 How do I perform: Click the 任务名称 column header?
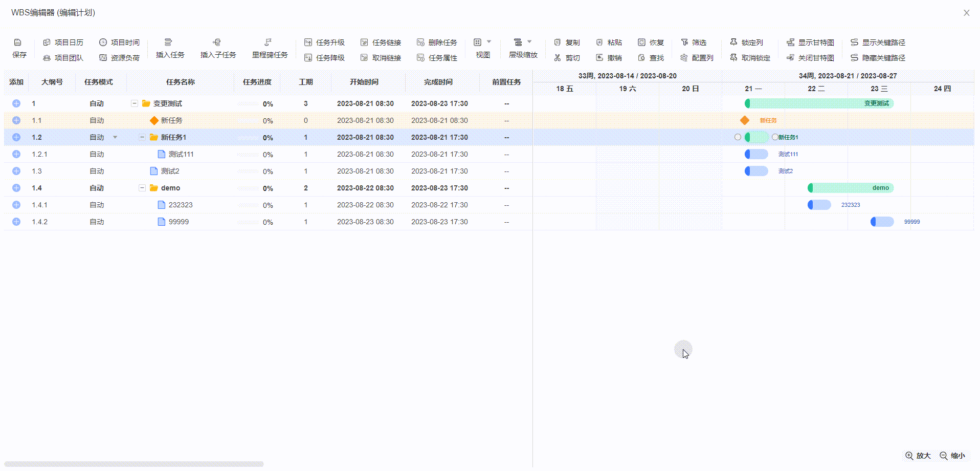click(x=180, y=82)
